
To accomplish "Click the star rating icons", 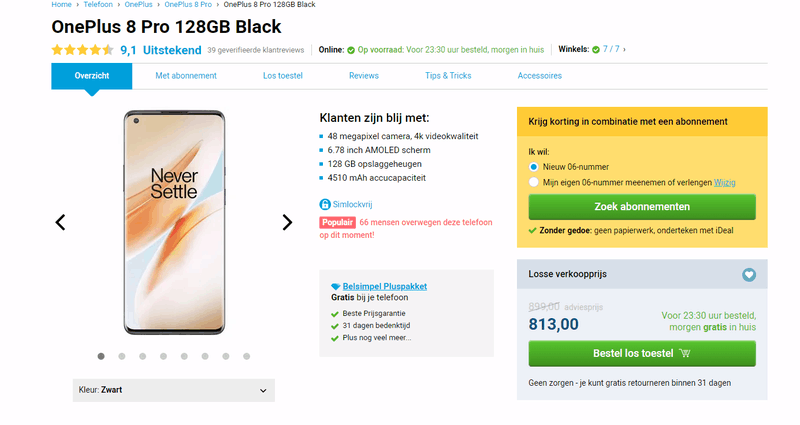I will pos(82,49).
